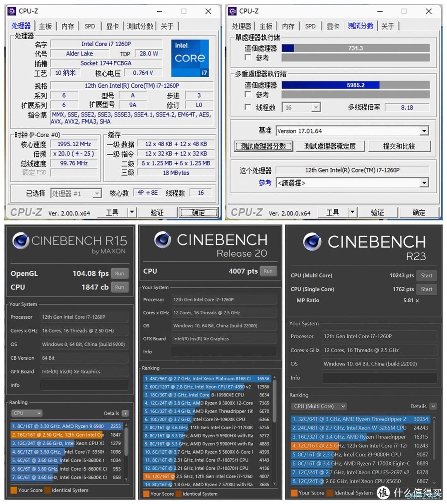Open 显卡 tab in left CPU-Z window
447x504 pixels.
(x=112, y=26)
